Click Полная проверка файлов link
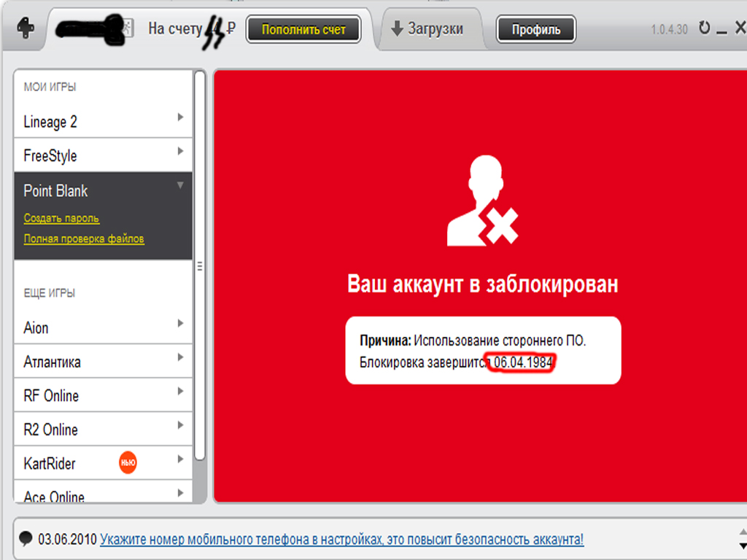The width and height of the screenshot is (747, 560). tap(84, 238)
